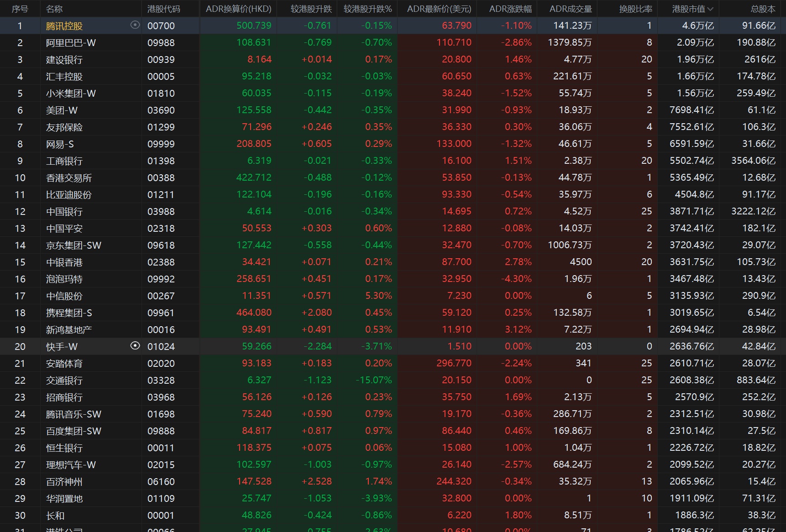The image size is (786, 532).
Task: Click the circular marker icon beside 快手-W
Action: pyautogui.click(x=135, y=346)
